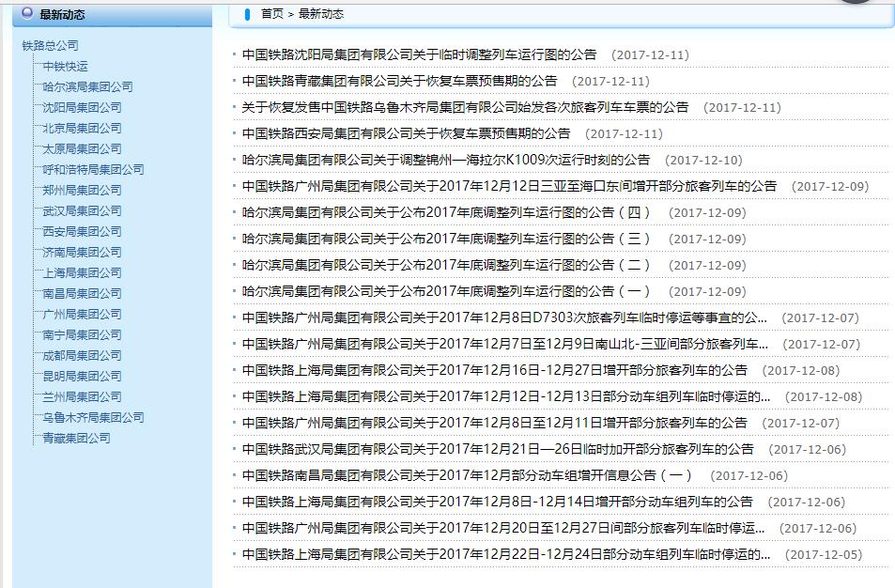Open the 三亚至海口东 increased trains notice
The width and height of the screenshot is (895, 588).
(512, 186)
